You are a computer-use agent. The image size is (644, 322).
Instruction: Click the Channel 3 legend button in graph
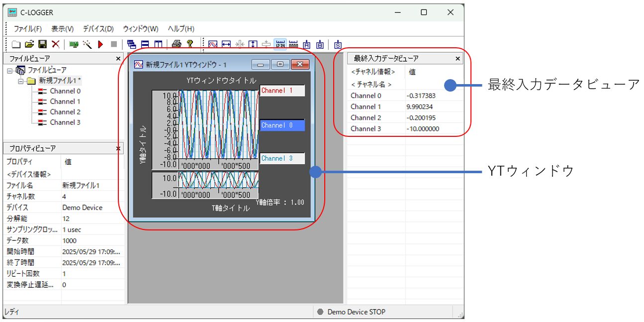(282, 158)
